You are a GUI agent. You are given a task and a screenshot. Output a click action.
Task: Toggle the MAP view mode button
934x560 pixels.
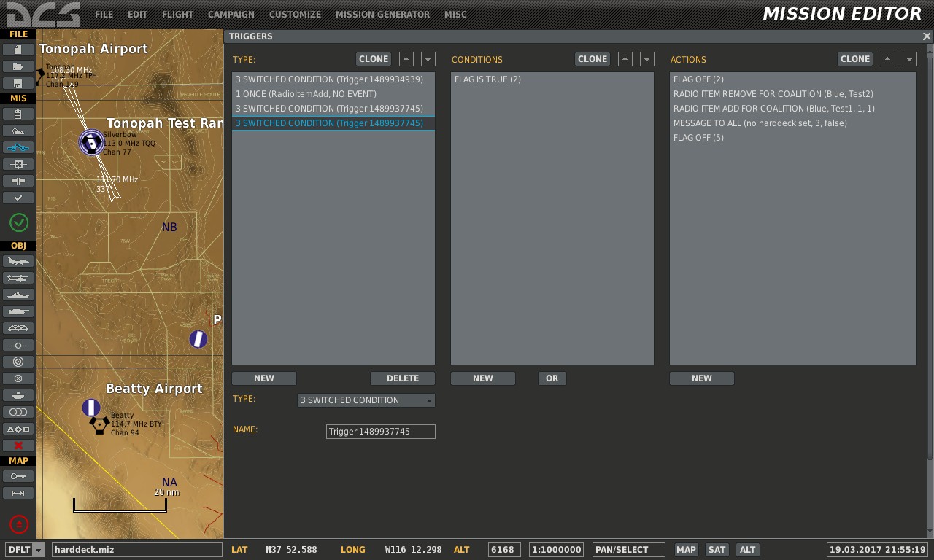point(686,550)
